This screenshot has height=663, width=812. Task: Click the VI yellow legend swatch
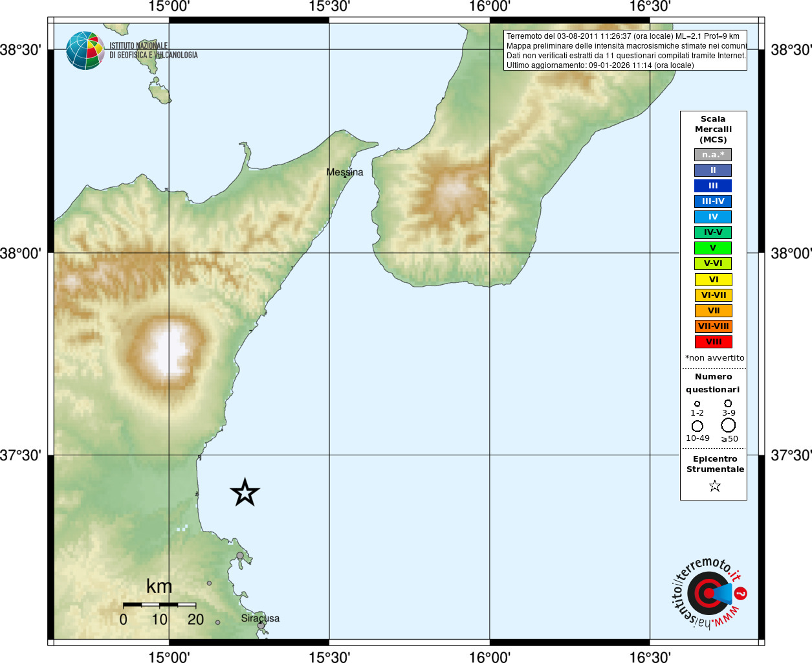(713, 280)
